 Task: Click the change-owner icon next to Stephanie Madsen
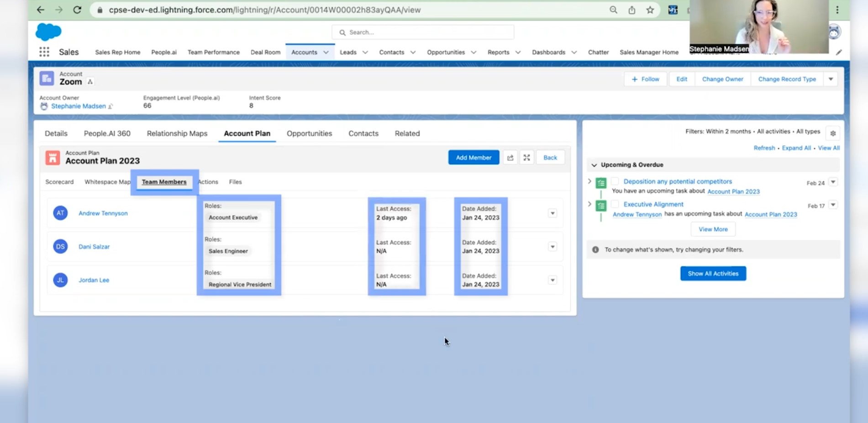pyautogui.click(x=110, y=106)
